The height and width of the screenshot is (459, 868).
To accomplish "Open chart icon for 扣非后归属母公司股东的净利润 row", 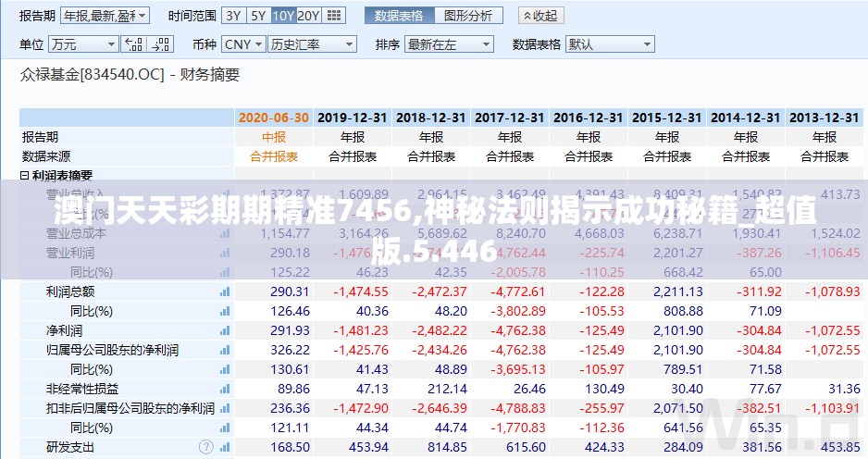I will 224,408.
